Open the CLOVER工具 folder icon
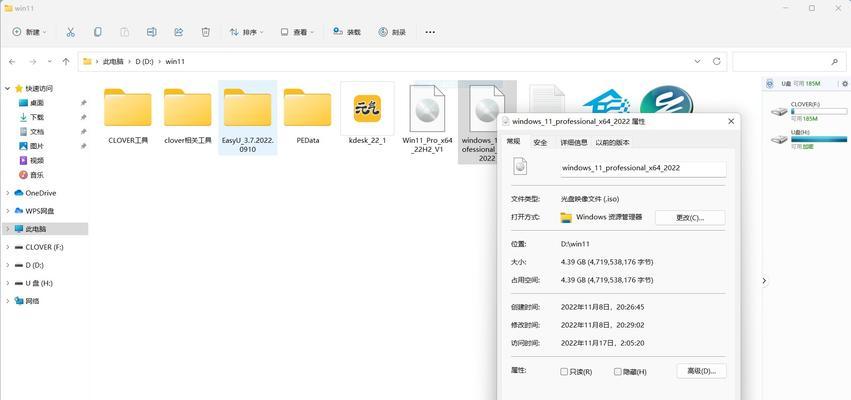 click(x=128, y=107)
